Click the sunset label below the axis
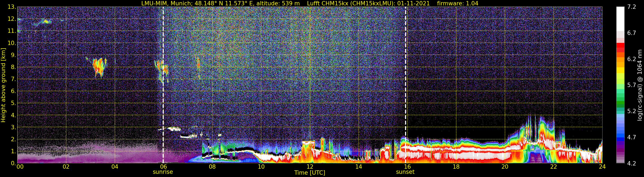This screenshot has width=644, height=177. coord(405,172)
